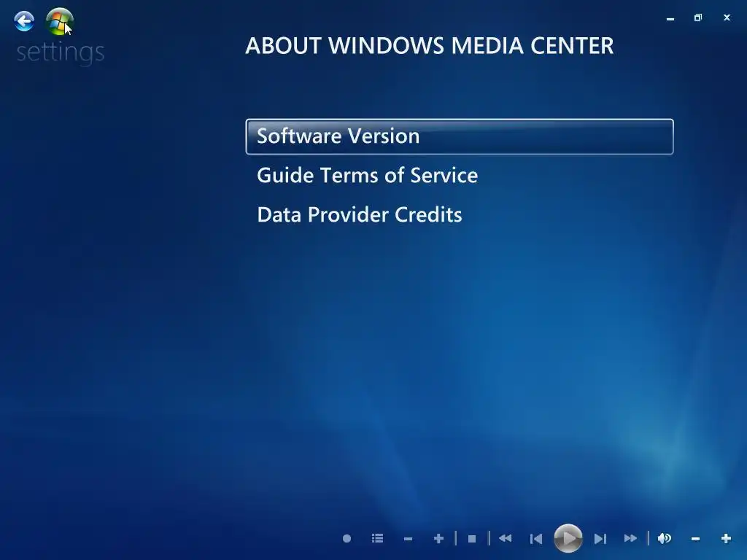Click the channel up plus button
The width and height of the screenshot is (747, 560).
tap(438, 539)
